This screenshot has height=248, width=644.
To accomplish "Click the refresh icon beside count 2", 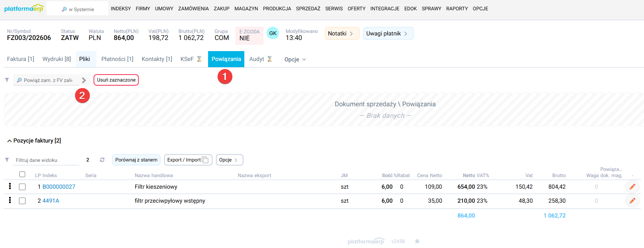I will pos(102,160).
